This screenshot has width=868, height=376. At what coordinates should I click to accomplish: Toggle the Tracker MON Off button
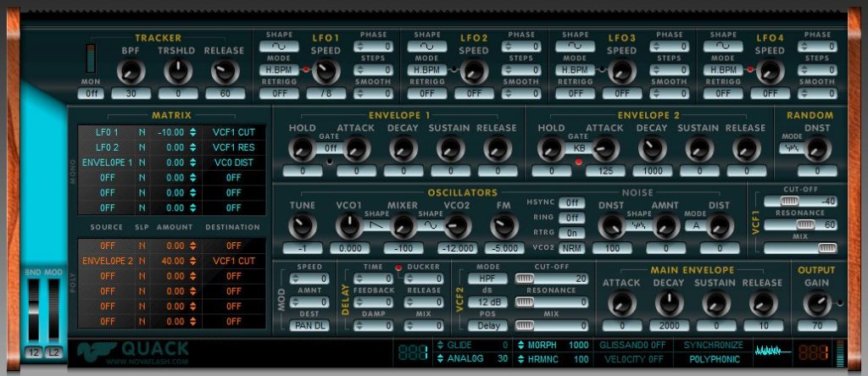90,93
